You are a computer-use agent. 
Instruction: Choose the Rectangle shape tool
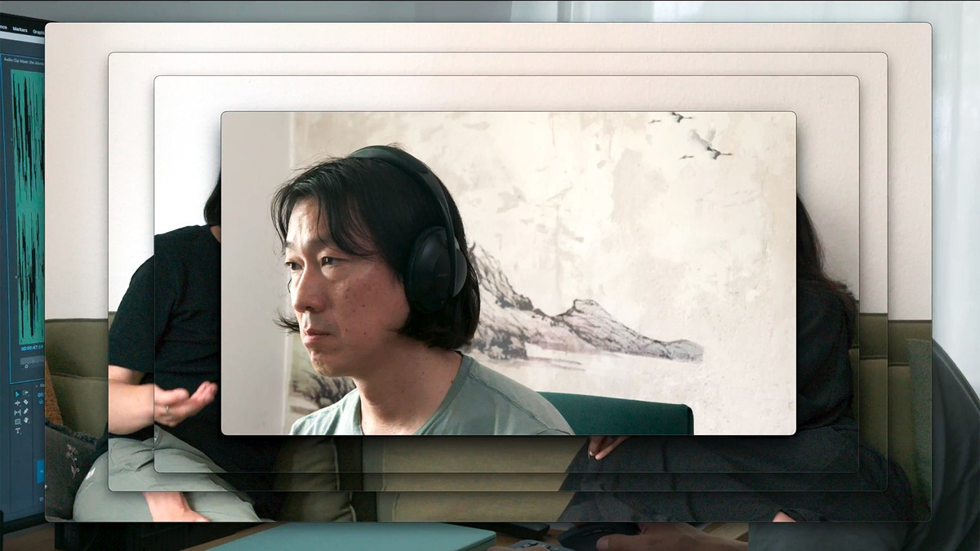(x=17, y=421)
